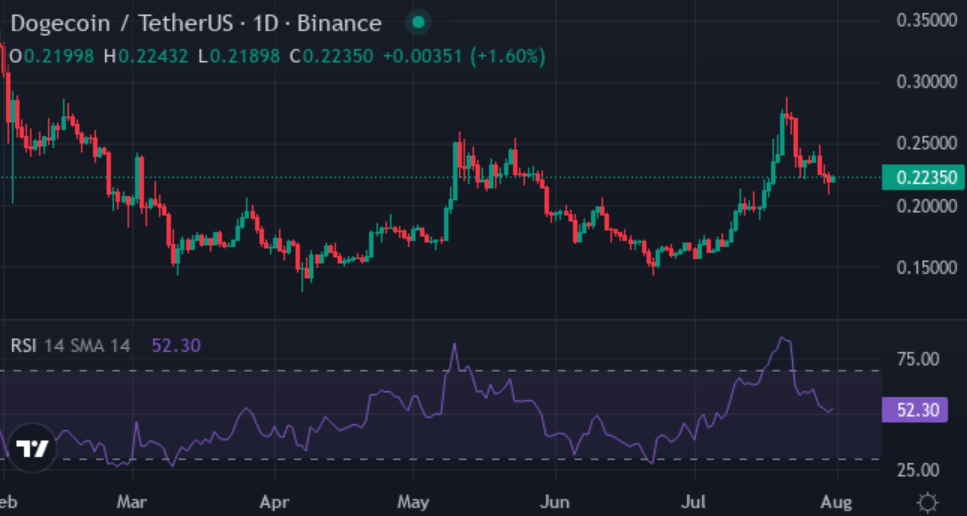
Task: Click the 0.30000 price axis label
Action: pos(923,82)
